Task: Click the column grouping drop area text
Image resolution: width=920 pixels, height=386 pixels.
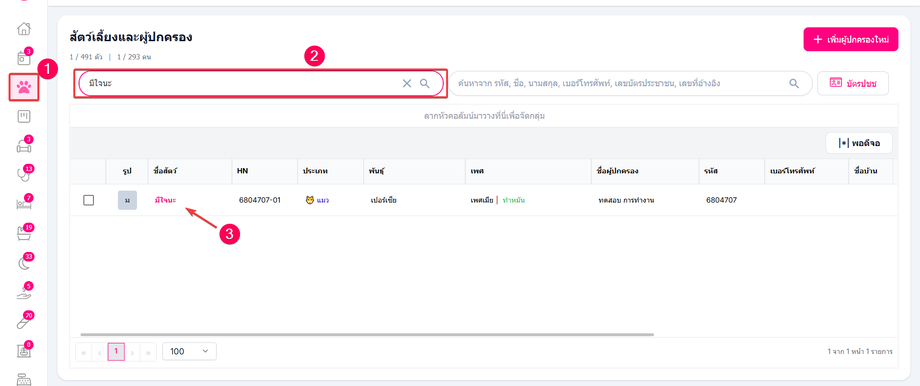Action: tap(484, 116)
